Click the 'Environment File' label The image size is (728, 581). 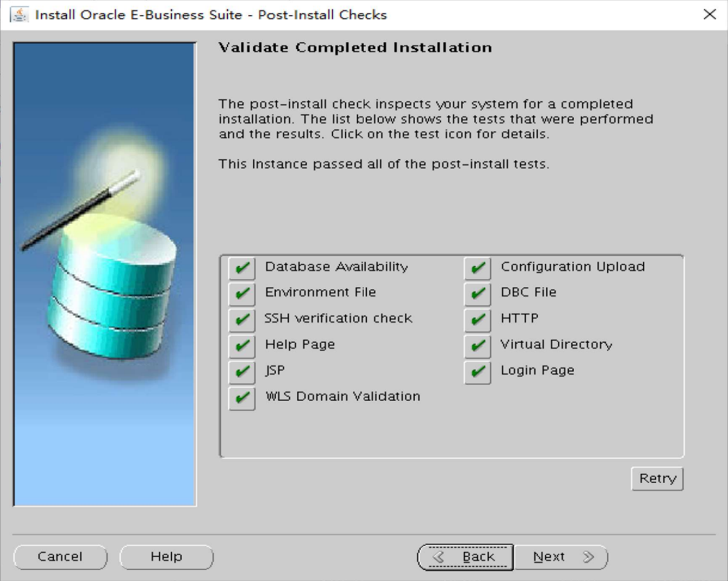pos(320,292)
